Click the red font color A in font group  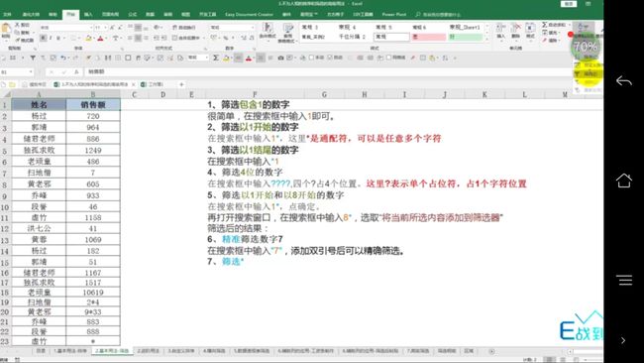click(100, 38)
